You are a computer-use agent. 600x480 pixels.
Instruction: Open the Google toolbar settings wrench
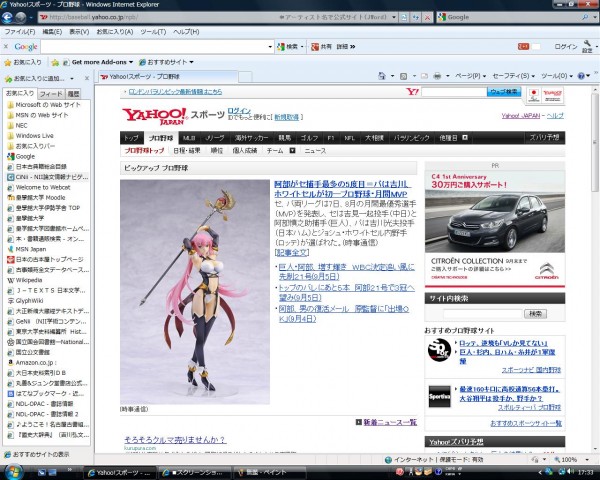click(x=587, y=46)
